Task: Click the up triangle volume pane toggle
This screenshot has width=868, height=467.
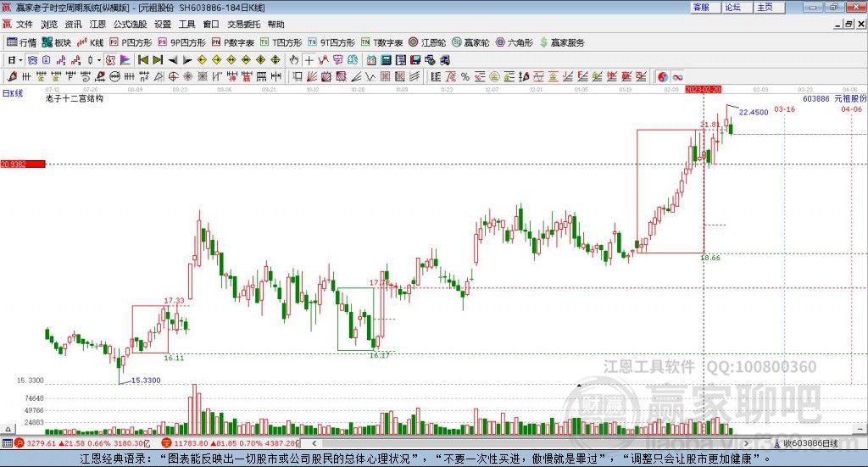Action: click(8, 429)
